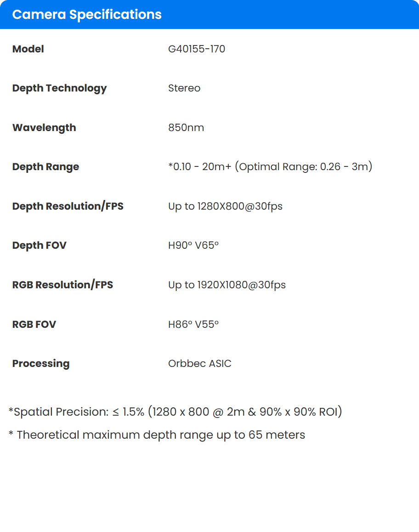This screenshot has width=419, height=532.
Task: Click the 850nm wavelength value
Action: [186, 127]
